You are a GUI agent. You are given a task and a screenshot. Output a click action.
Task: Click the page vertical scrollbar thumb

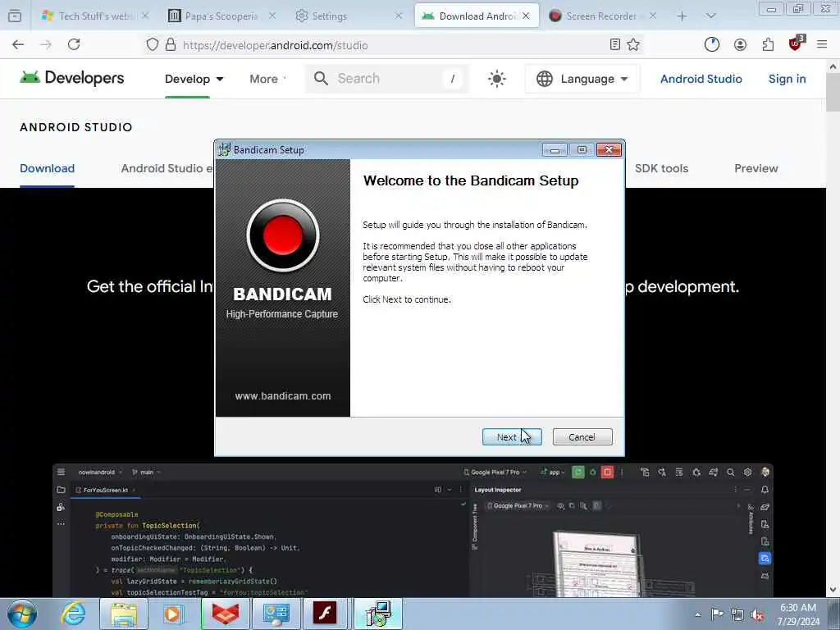pyautogui.click(x=833, y=94)
